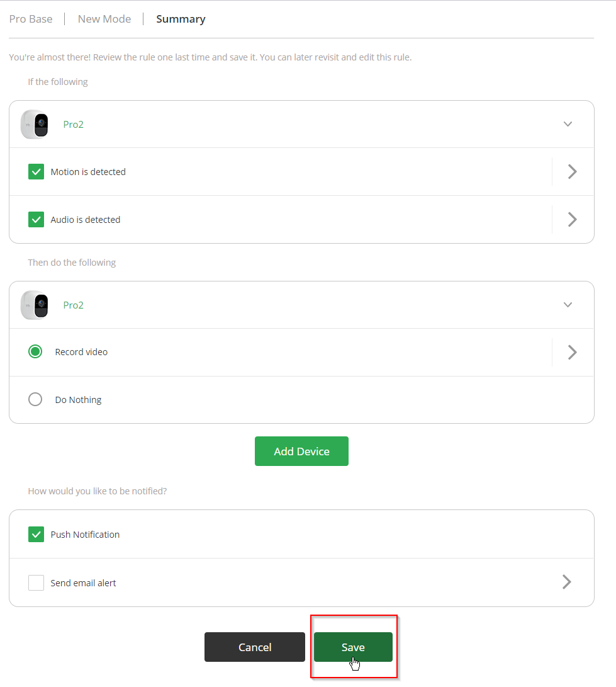The width and height of the screenshot is (616, 687).
Task: Select the Record video radio button
Action: [x=35, y=352]
